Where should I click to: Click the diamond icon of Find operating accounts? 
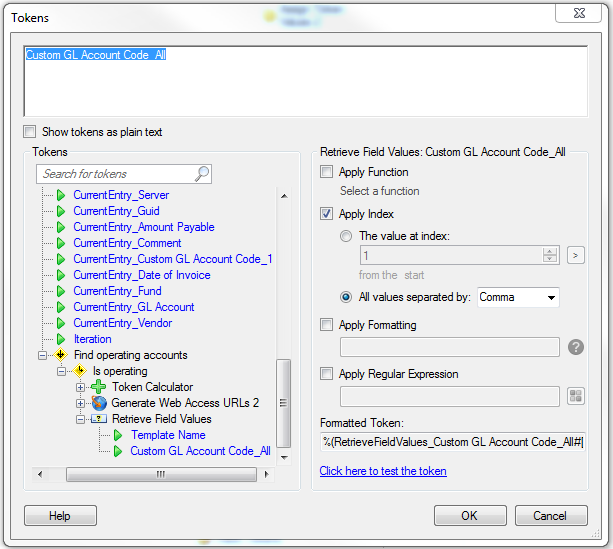pyautogui.click(x=61, y=355)
